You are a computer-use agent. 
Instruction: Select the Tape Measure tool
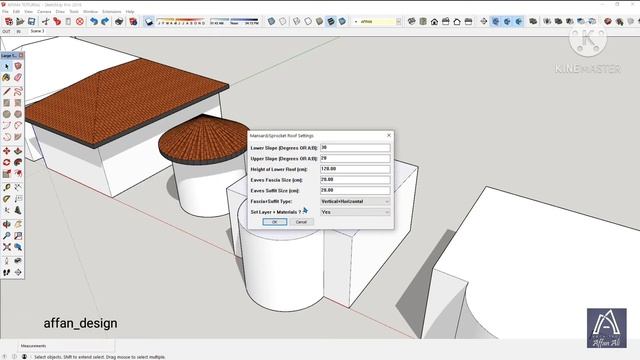(x=7, y=187)
